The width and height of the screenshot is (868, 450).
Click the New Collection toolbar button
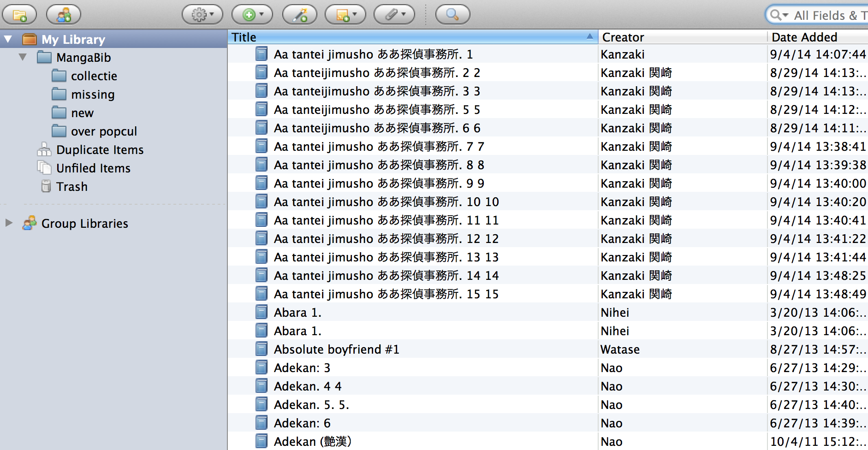pos(19,15)
